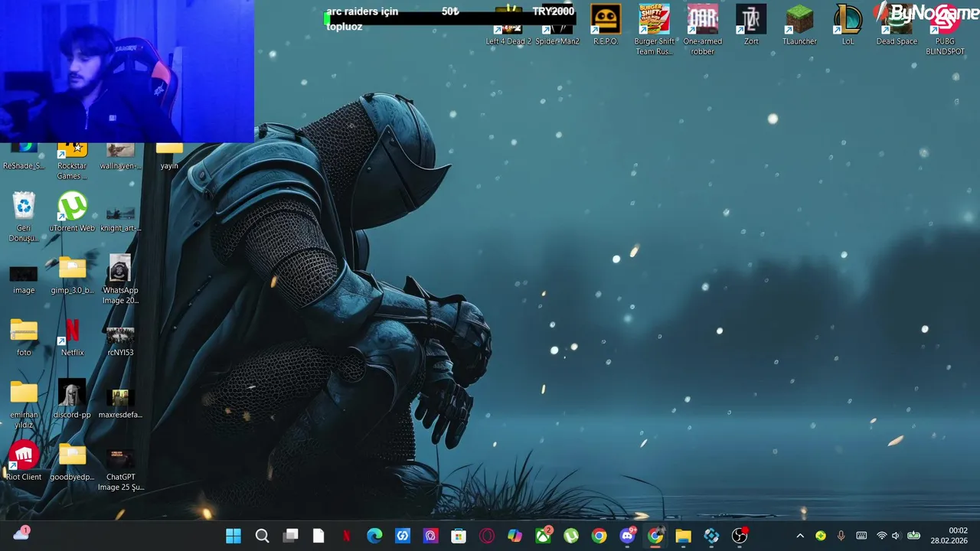Select the LoL desktop shortcut

click(848, 25)
